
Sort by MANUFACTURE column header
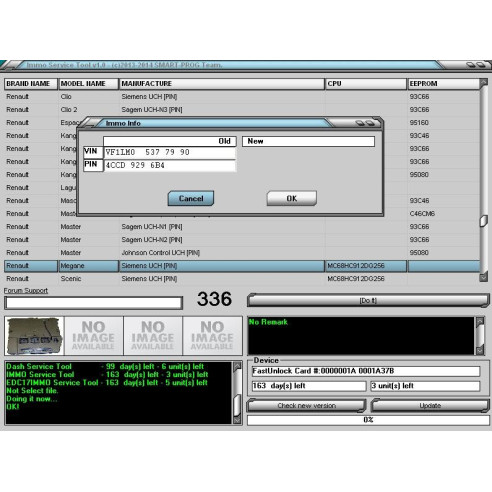(222, 84)
